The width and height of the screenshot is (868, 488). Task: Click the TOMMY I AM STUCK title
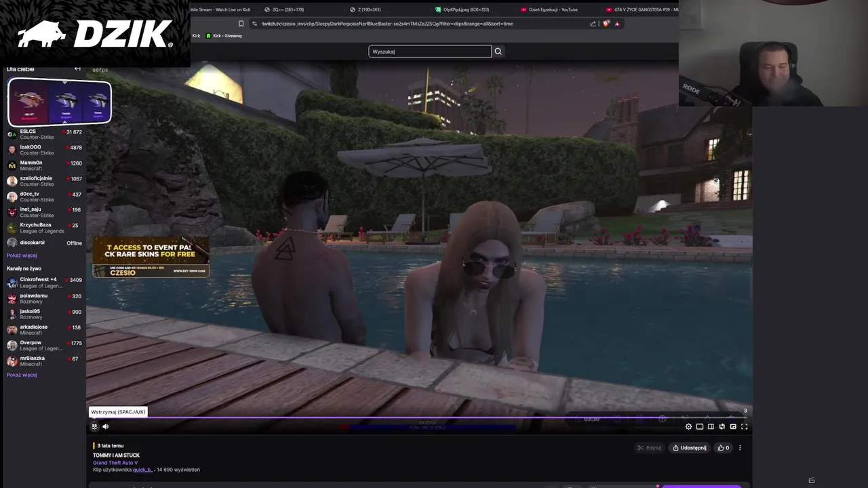116,455
